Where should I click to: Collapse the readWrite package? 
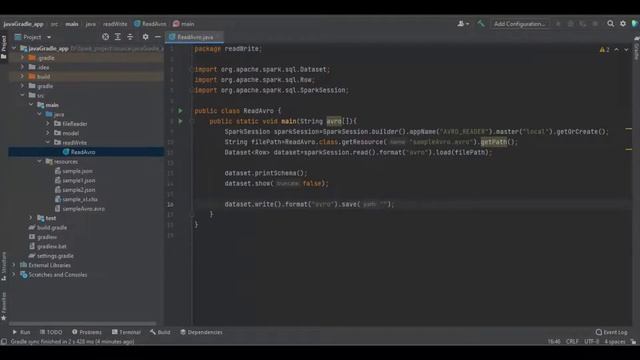[48, 142]
